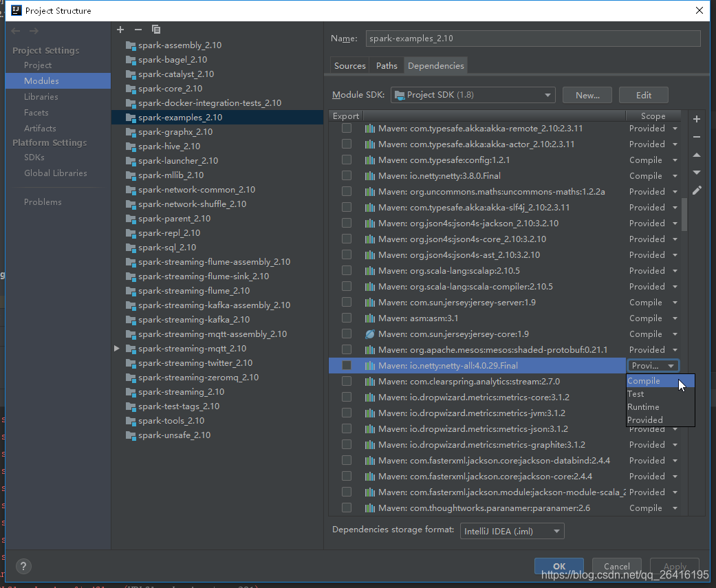
Task: Click the spark-core_2.10 module folder icon
Action: (x=131, y=89)
